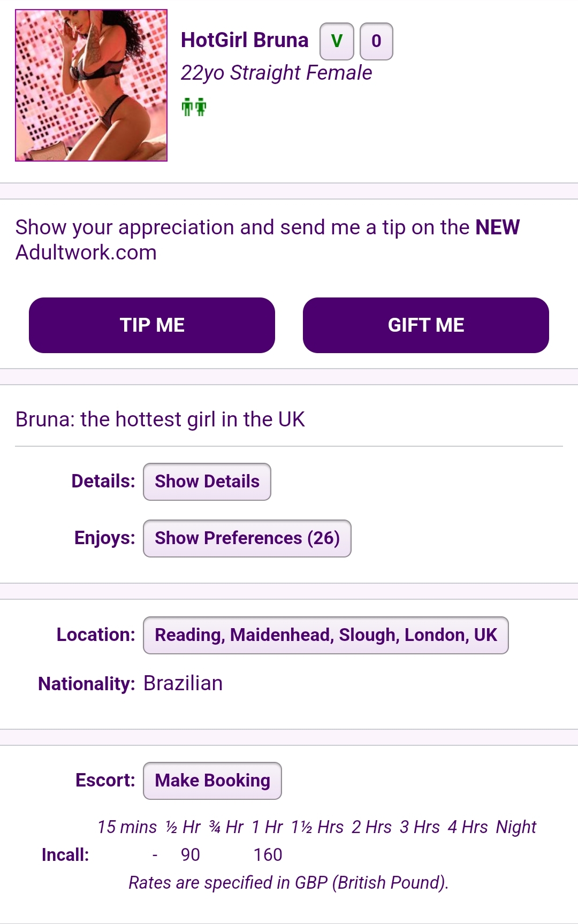The height and width of the screenshot is (924, 578).
Task: Select the 90 half-hour incall rate
Action: pos(191,855)
